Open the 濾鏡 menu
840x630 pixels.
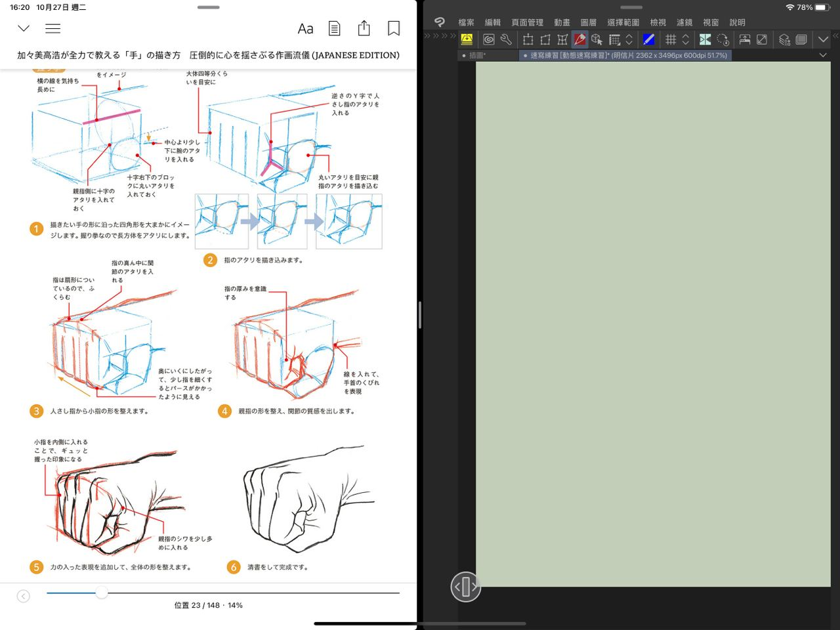(x=684, y=22)
